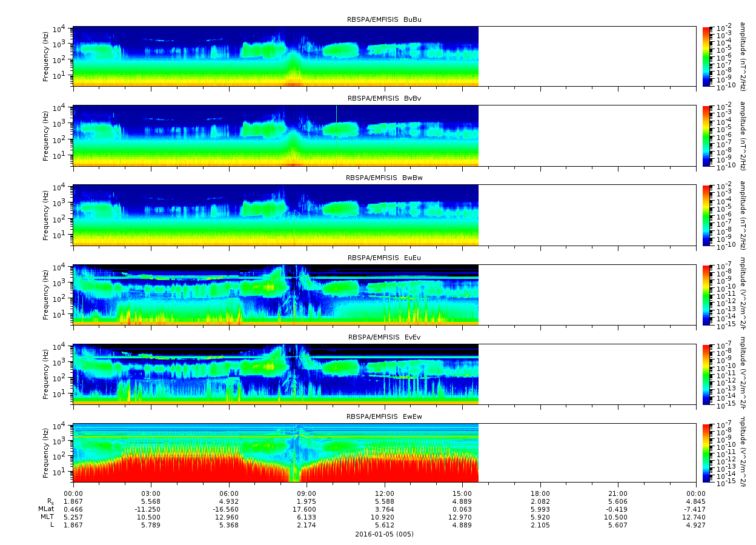
Task: Click the EwEw panel color bar
Action: click(x=706, y=453)
